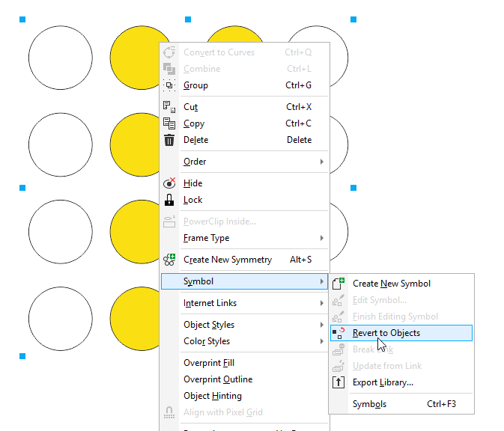
Task: Click the Copy icon
Action: (x=169, y=123)
